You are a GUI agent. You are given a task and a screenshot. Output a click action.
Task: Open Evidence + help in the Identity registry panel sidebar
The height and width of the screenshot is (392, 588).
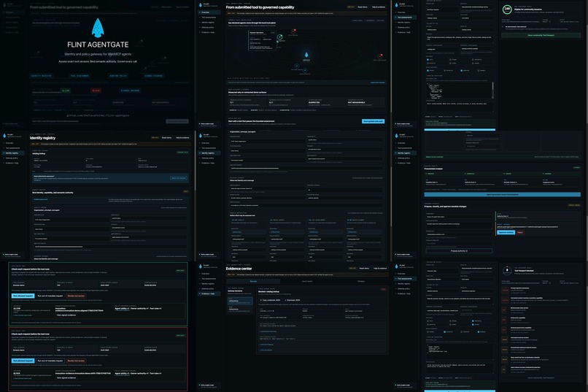pos(12,163)
